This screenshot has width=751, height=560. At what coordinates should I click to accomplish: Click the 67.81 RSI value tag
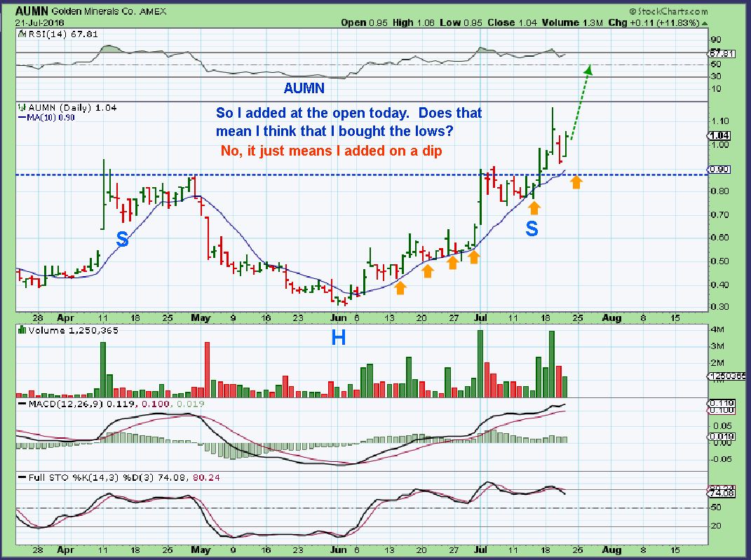722,53
